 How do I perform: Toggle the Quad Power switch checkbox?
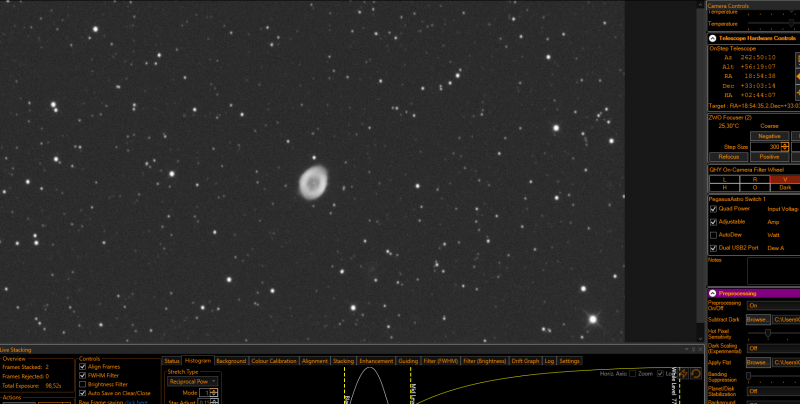(713, 209)
